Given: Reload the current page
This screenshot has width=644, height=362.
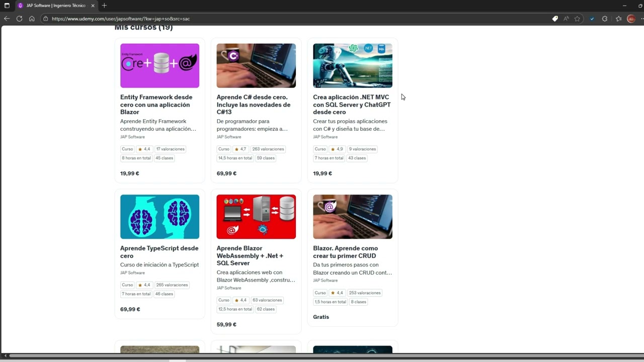Looking at the screenshot, I should coord(19,19).
